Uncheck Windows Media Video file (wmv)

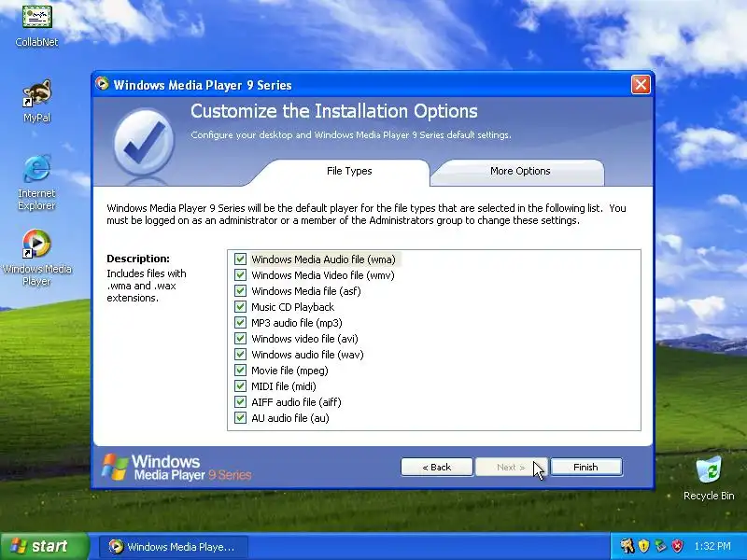tap(240, 274)
